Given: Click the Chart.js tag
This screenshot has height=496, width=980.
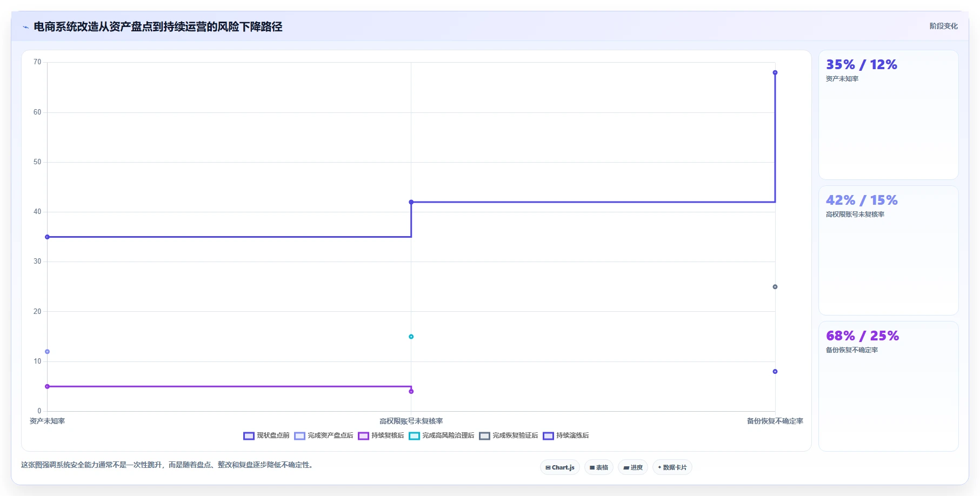Looking at the screenshot, I should click(x=560, y=467).
